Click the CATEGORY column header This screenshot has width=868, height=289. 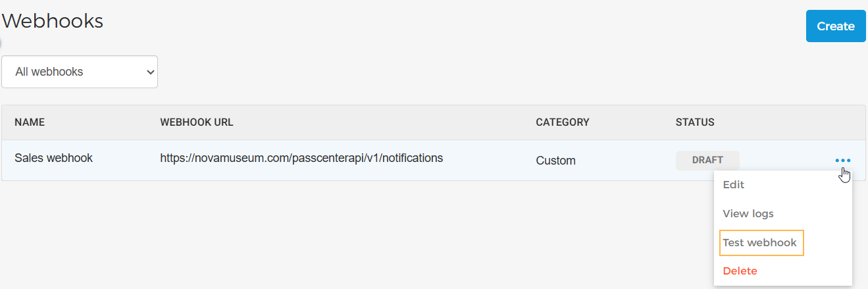tap(562, 122)
